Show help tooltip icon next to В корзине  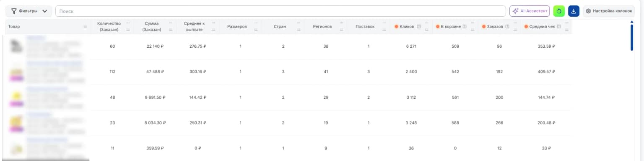pos(465,27)
